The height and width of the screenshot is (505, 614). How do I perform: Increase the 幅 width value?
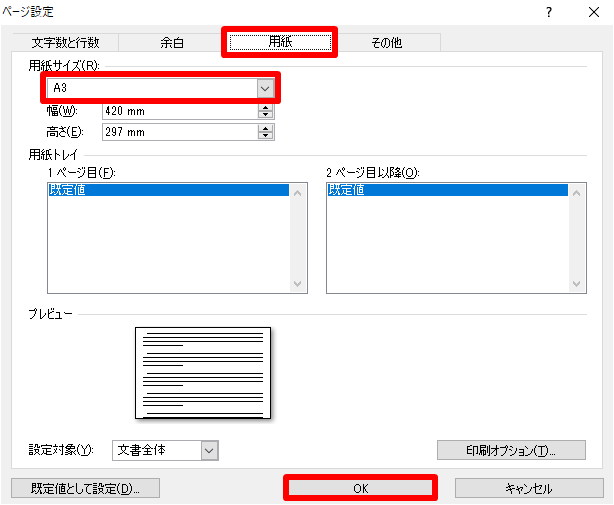point(265,108)
